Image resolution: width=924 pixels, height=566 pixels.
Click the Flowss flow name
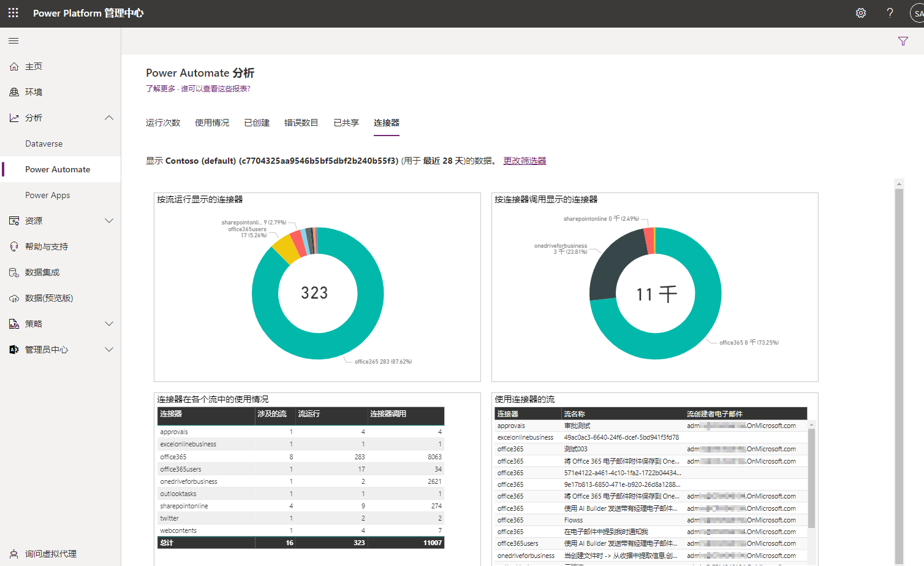(x=574, y=520)
